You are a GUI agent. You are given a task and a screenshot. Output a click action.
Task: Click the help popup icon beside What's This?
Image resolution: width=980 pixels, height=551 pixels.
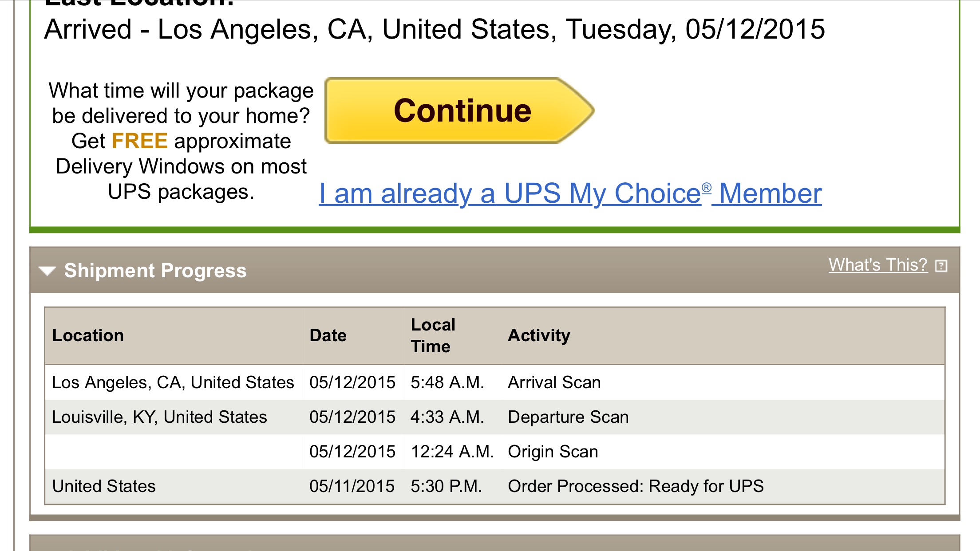pyautogui.click(x=941, y=266)
